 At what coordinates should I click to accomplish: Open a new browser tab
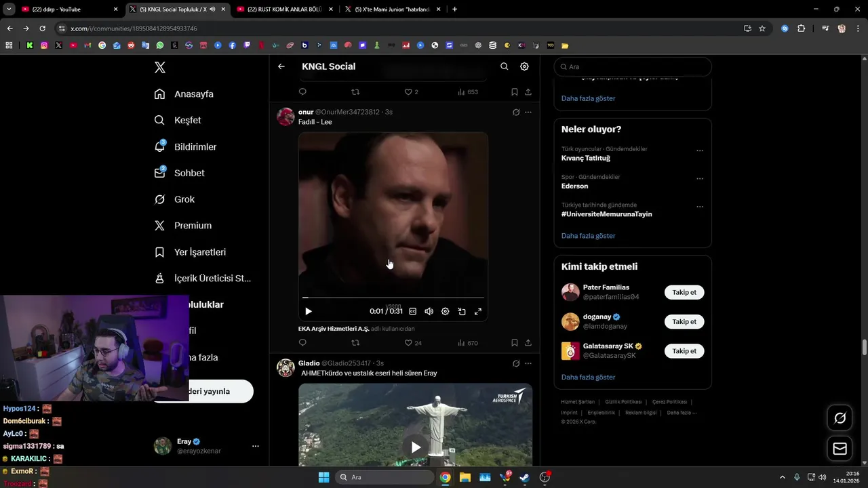(454, 9)
